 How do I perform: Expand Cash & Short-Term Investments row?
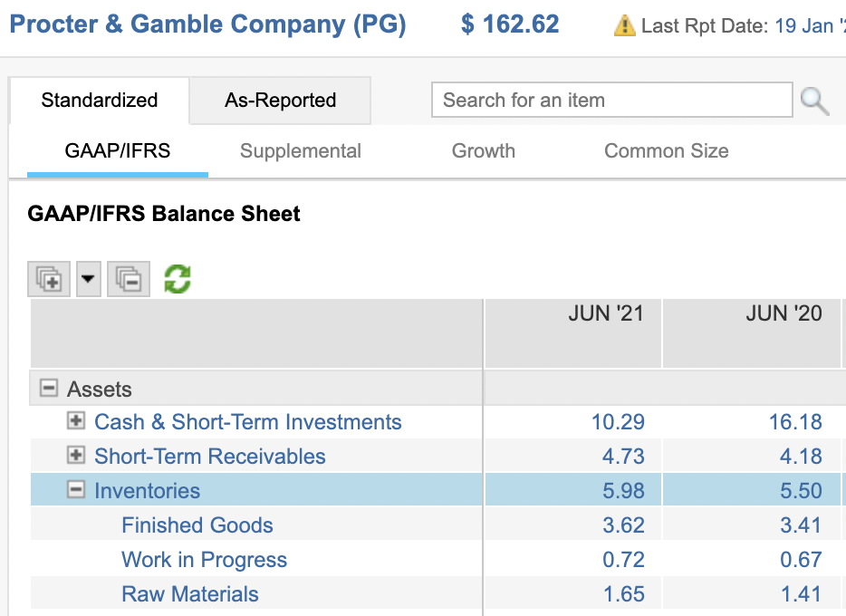76,421
